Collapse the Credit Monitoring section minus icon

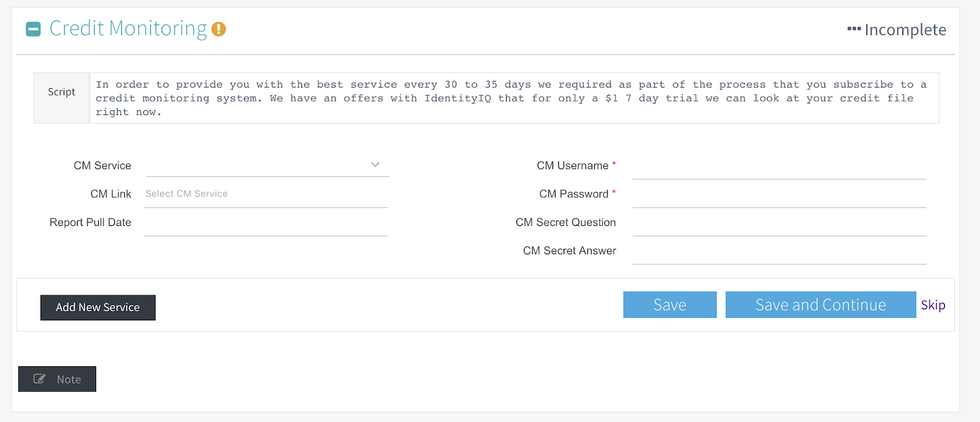[33, 29]
